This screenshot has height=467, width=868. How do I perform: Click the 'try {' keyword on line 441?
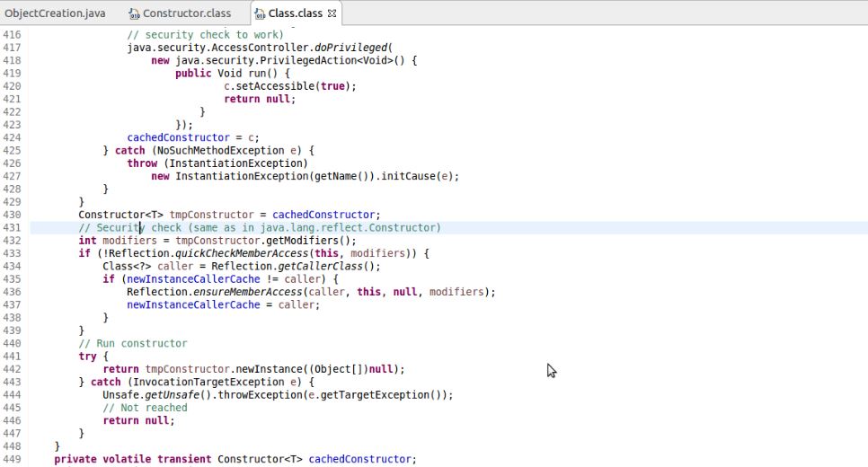tap(93, 357)
